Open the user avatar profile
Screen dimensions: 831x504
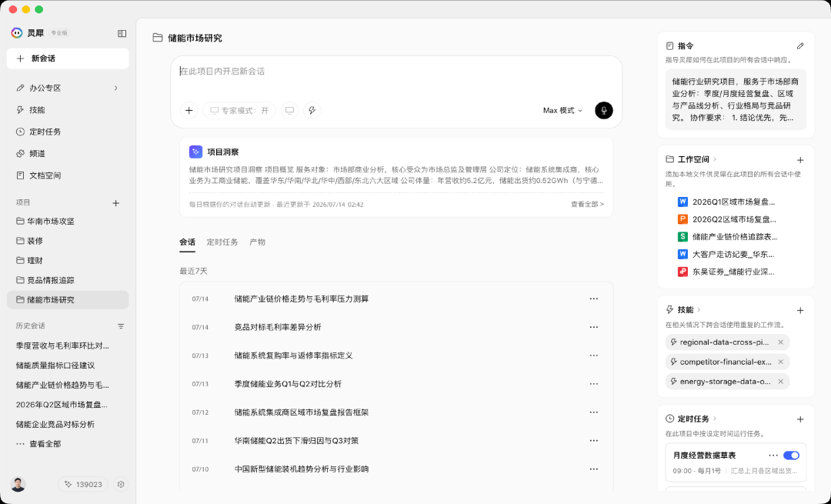18,484
